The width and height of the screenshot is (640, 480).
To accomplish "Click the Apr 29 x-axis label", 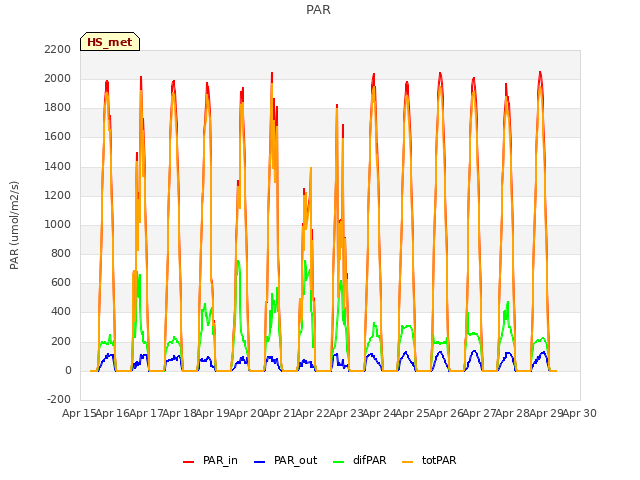I will tap(547, 413).
